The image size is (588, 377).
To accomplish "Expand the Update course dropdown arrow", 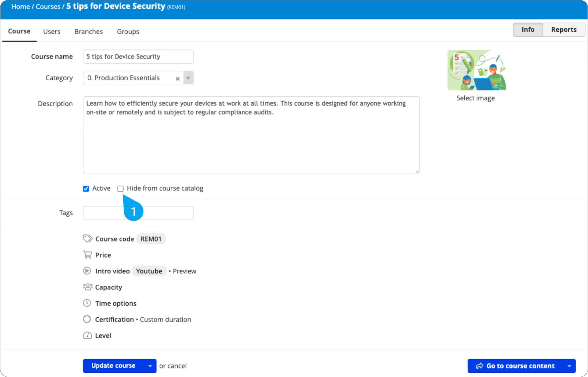I will (150, 366).
